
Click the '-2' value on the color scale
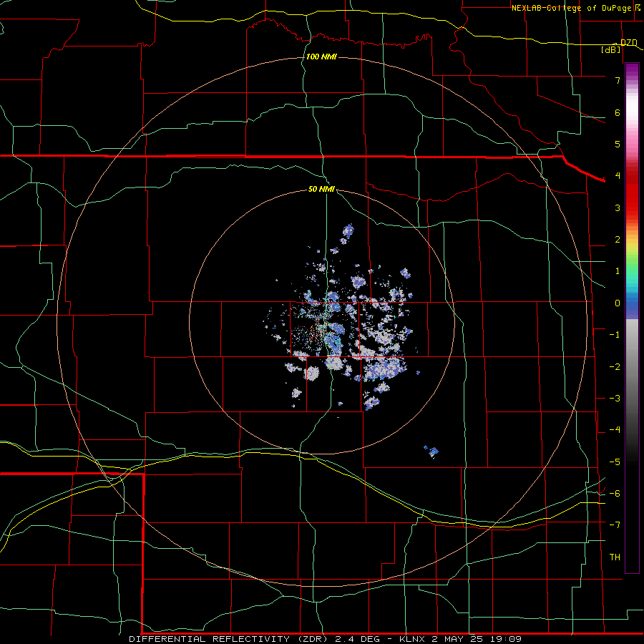pyautogui.click(x=615, y=367)
